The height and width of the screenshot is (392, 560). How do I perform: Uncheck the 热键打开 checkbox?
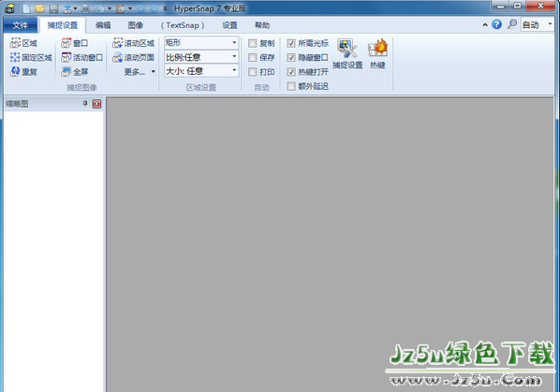291,72
